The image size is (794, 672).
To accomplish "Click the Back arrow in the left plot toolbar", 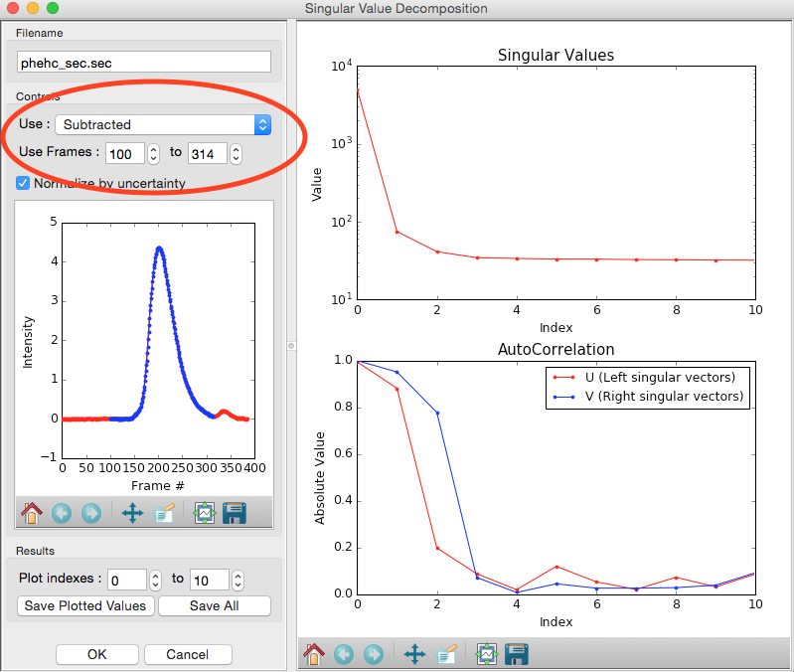I will [62, 513].
